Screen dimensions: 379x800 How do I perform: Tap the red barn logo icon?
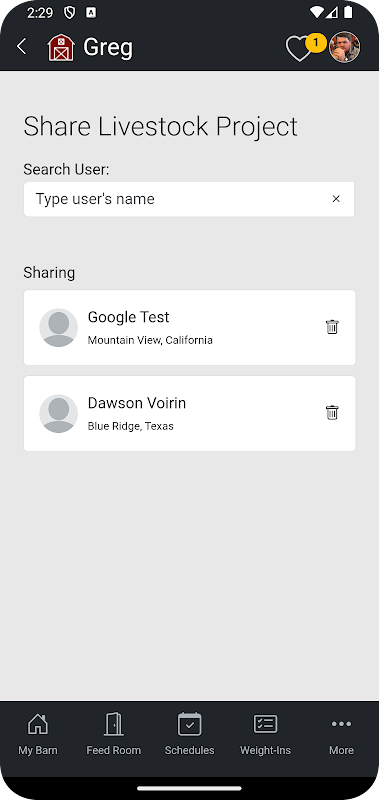[x=61, y=48]
